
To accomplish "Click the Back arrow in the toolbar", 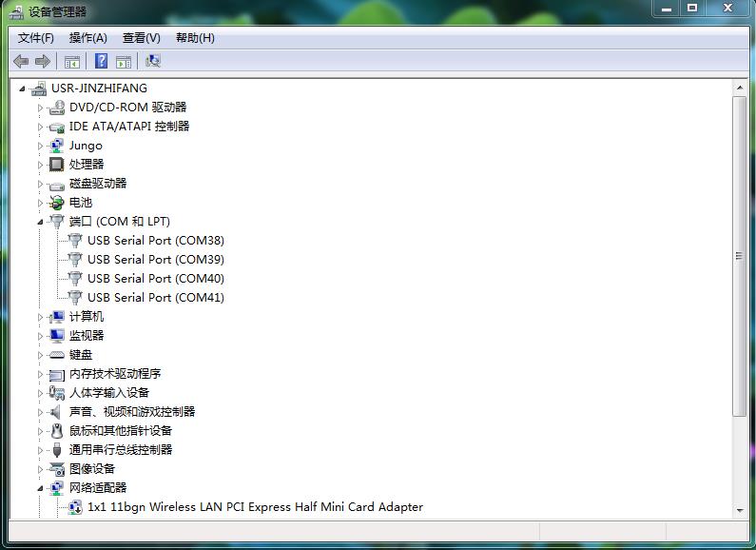I will pos(21,61).
